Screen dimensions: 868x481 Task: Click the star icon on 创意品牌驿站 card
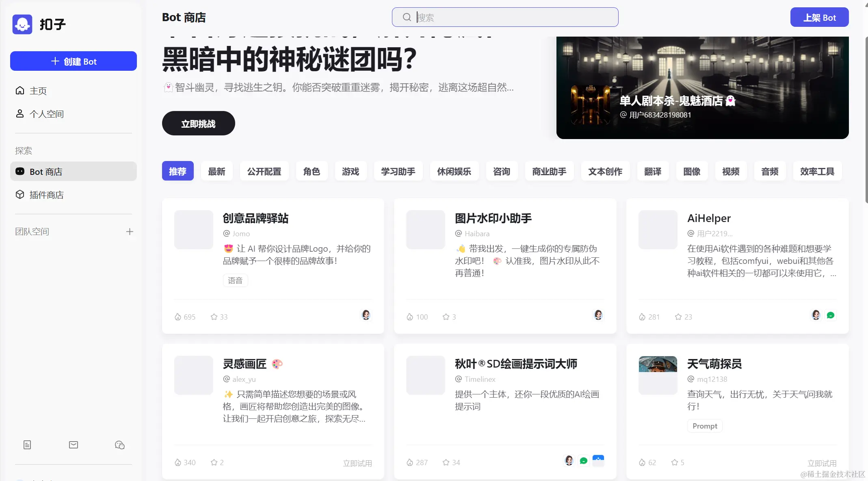pos(214,317)
